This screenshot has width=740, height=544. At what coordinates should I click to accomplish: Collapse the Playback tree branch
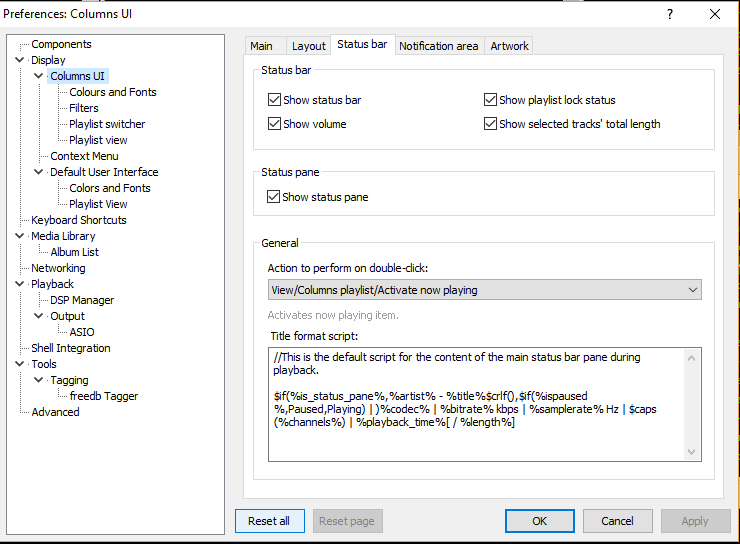pyautogui.click(x=20, y=284)
